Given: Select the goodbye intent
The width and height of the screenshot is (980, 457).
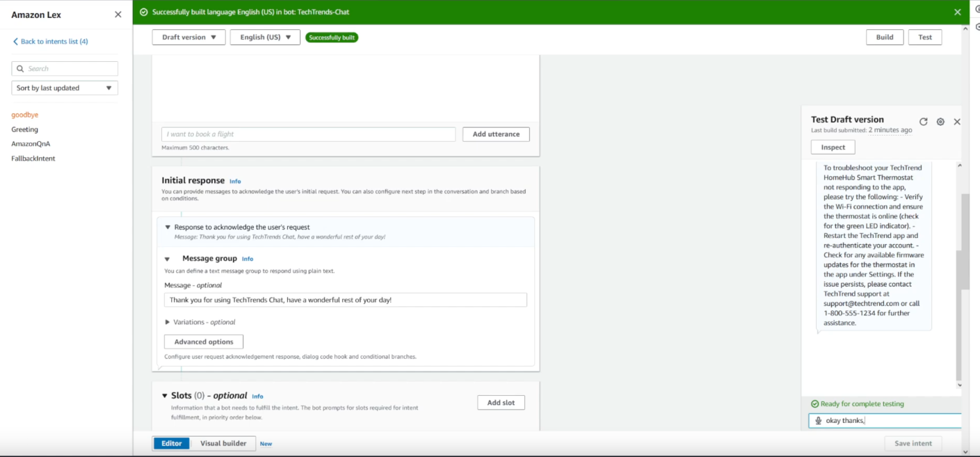Looking at the screenshot, I should [24, 115].
